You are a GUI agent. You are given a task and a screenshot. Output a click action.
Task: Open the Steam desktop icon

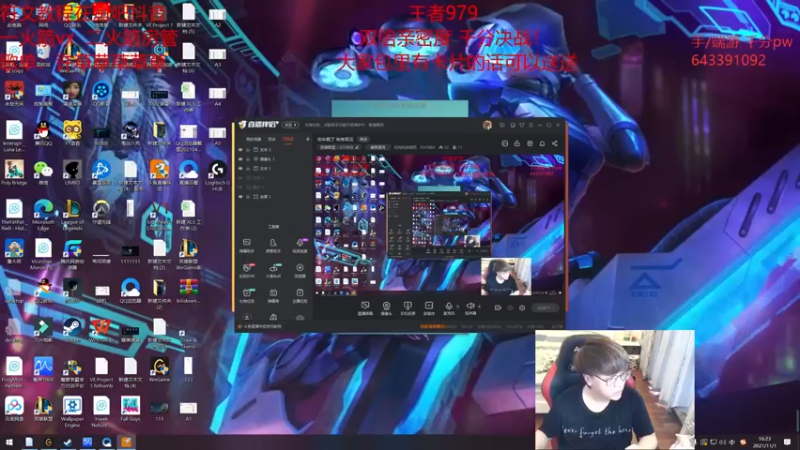(72, 330)
